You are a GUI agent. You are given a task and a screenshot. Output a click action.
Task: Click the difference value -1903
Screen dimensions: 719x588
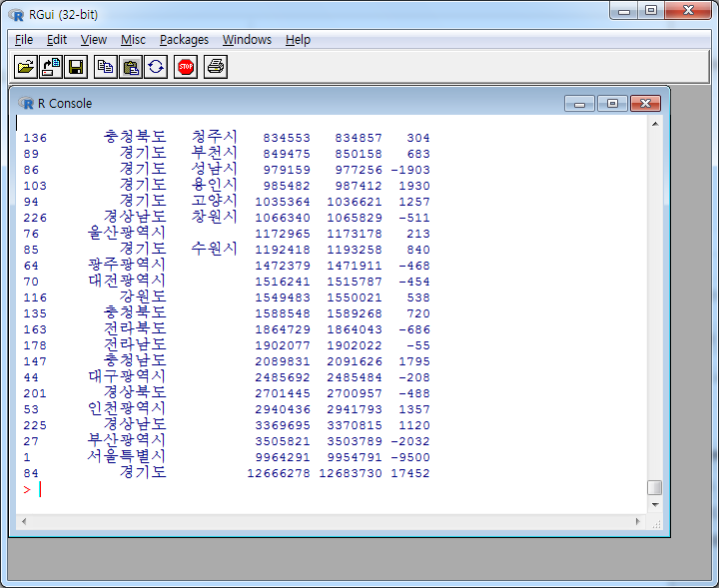pos(410,170)
